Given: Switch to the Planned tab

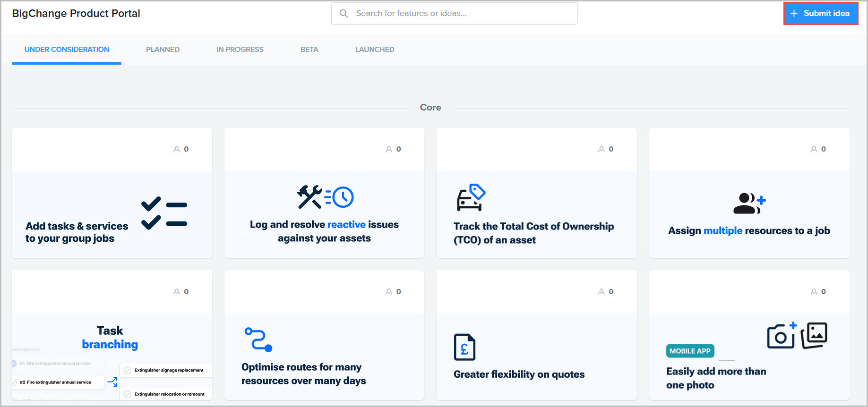Looking at the screenshot, I should pyautogui.click(x=163, y=50).
